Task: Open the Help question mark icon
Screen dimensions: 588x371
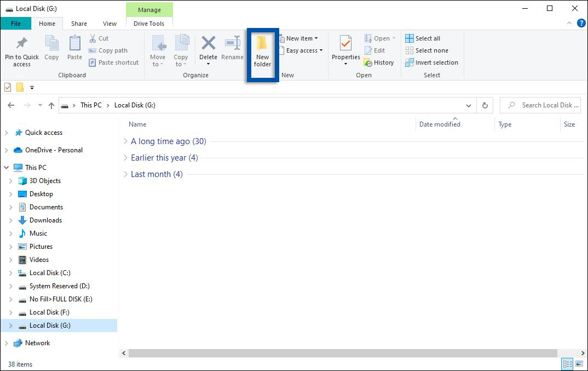Action: 581,23
